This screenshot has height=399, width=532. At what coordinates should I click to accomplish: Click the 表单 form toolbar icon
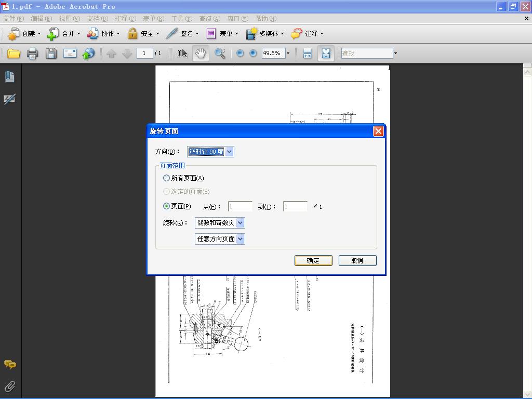point(211,34)
